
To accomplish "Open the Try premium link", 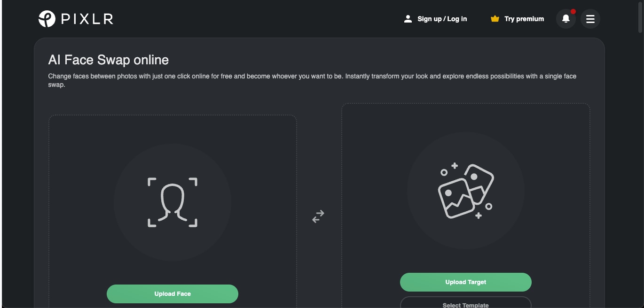I will [x=524, y=19].
